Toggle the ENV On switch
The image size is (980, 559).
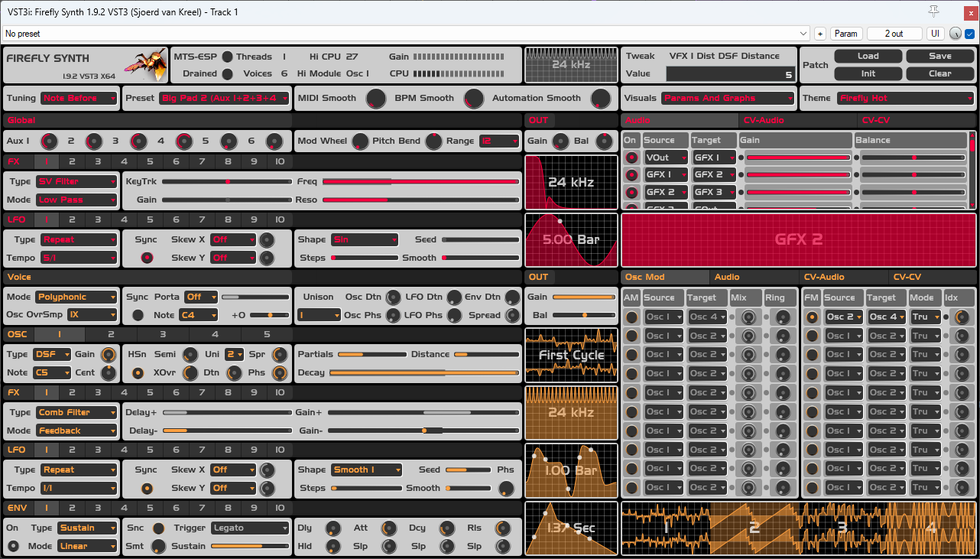click(13, 546)
